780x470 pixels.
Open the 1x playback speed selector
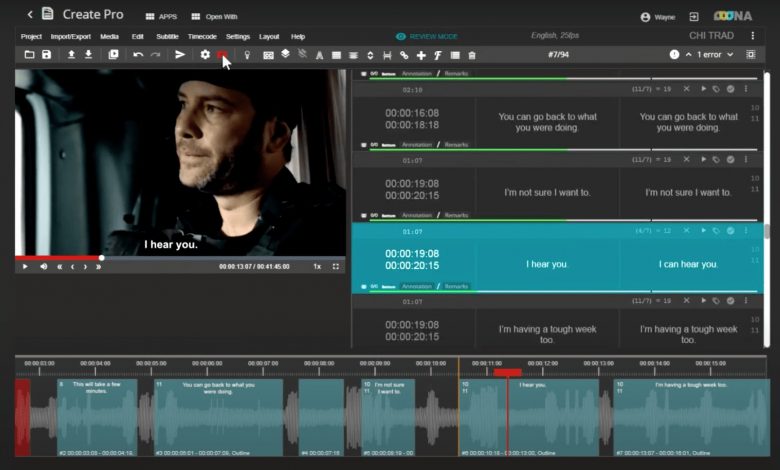pyautogui.click(x=317, y=267)
